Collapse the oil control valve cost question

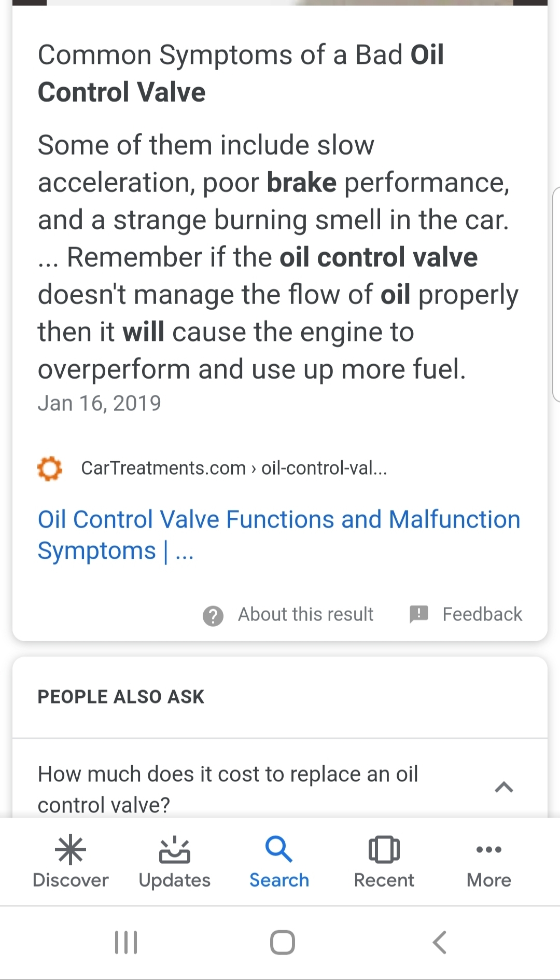pyautogui.click(x=503, y=788)
